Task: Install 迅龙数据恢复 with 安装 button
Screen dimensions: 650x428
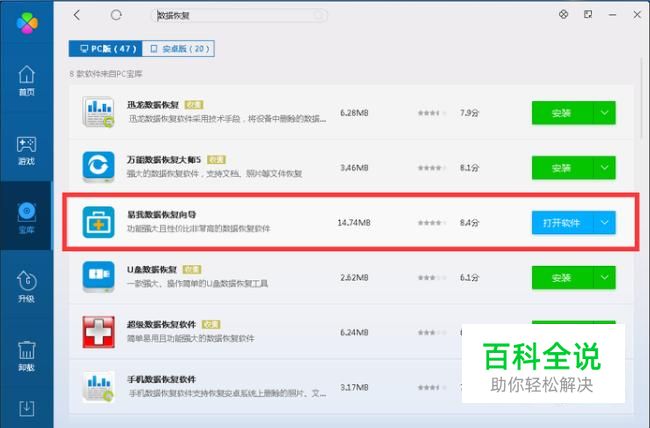Action: tap(562, 113)
